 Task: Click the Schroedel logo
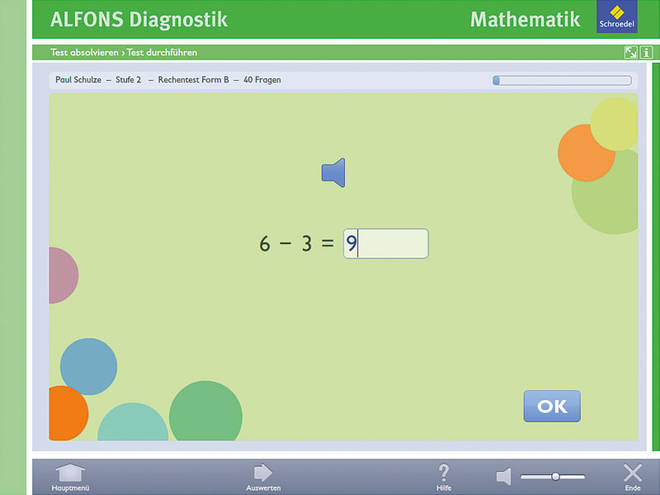[x=617, y=17]
